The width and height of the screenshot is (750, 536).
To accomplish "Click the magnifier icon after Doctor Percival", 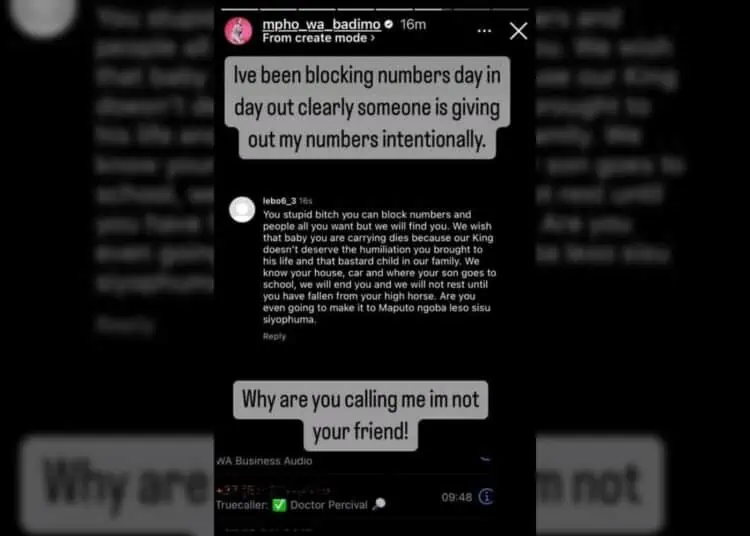I will [379, 504].
